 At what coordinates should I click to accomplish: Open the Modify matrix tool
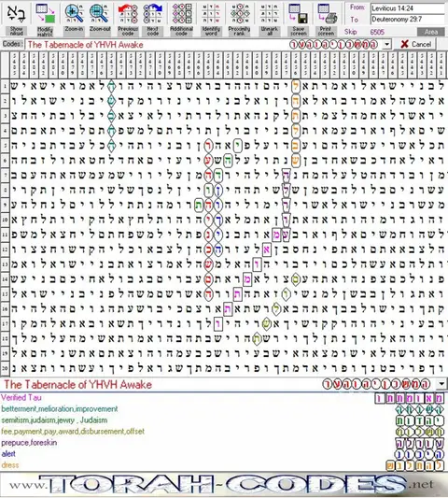coord(45,19)
